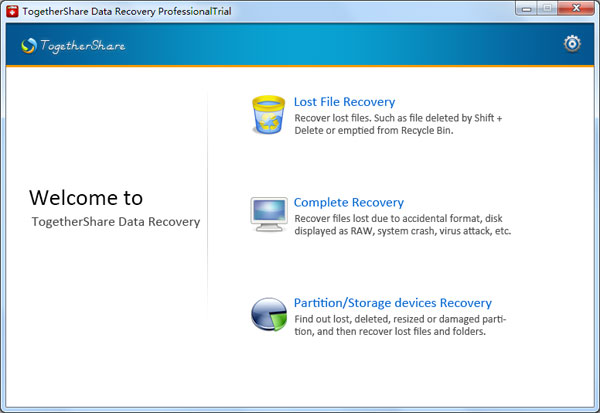Image resolution: width=600 pixels, height=413 pixels.
Task: Click the red app icon in title bar
Action: coord(12,11)
